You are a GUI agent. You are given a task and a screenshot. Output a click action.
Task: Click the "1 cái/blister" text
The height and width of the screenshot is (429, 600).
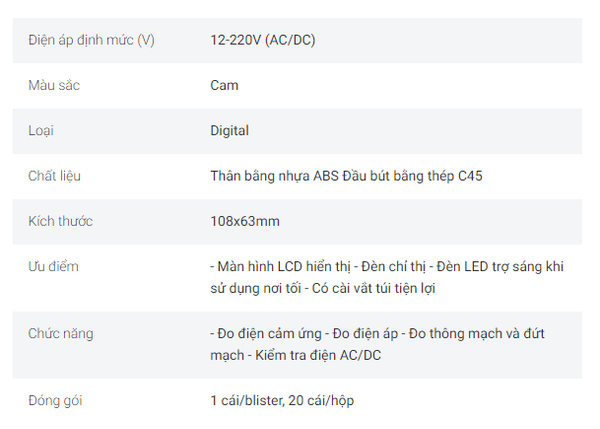(x=244, y=401)
